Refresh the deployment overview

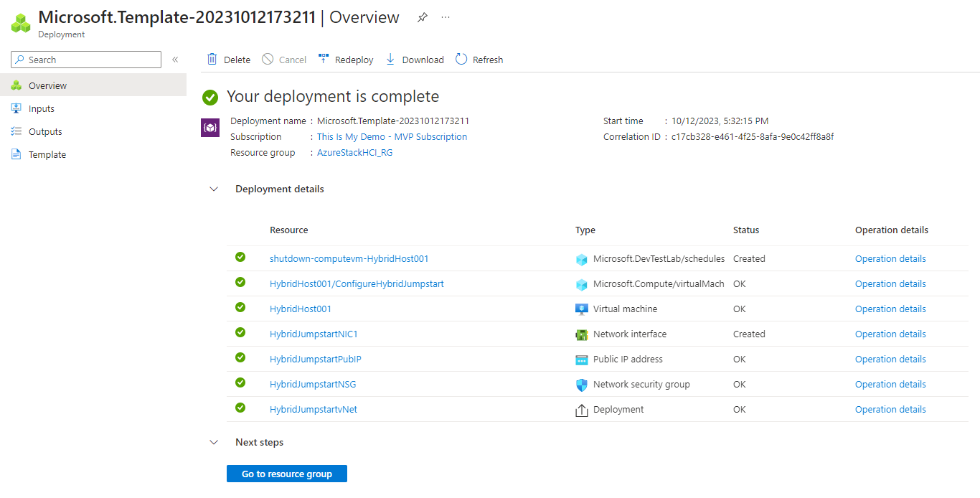pos(479,60)
